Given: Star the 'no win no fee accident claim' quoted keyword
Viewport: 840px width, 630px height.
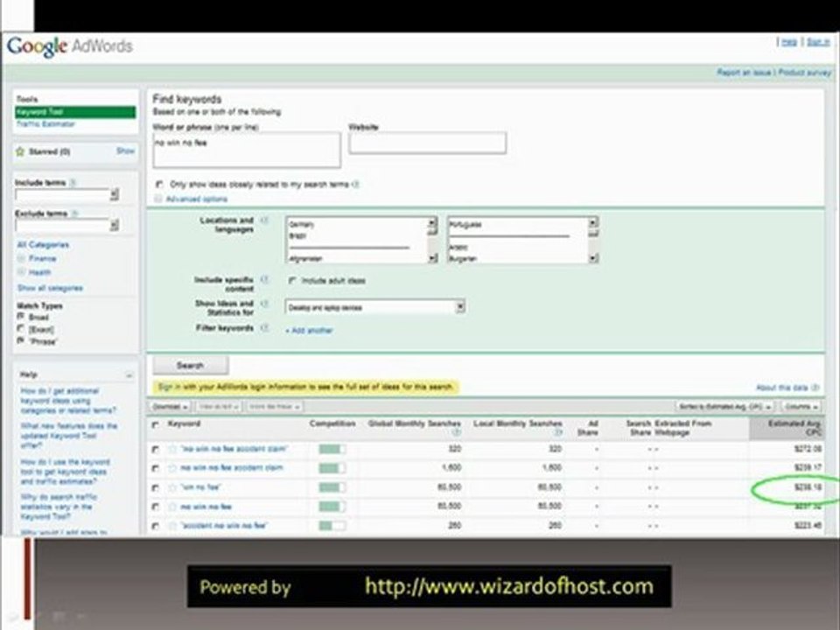Looking at the screenshot, I should (172, 450).
